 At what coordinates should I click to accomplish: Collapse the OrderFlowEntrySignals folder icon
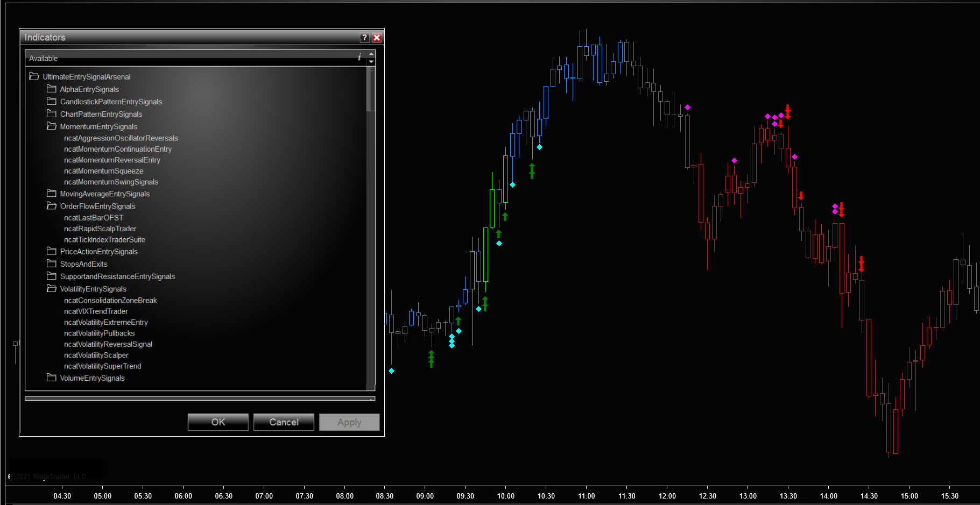(x=52, y=205)
